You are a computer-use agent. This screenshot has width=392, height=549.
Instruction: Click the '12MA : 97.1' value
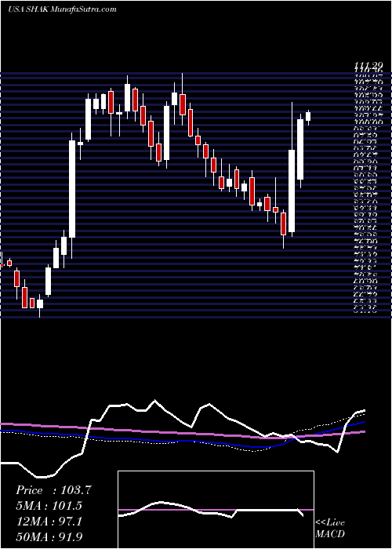[49, 521]
